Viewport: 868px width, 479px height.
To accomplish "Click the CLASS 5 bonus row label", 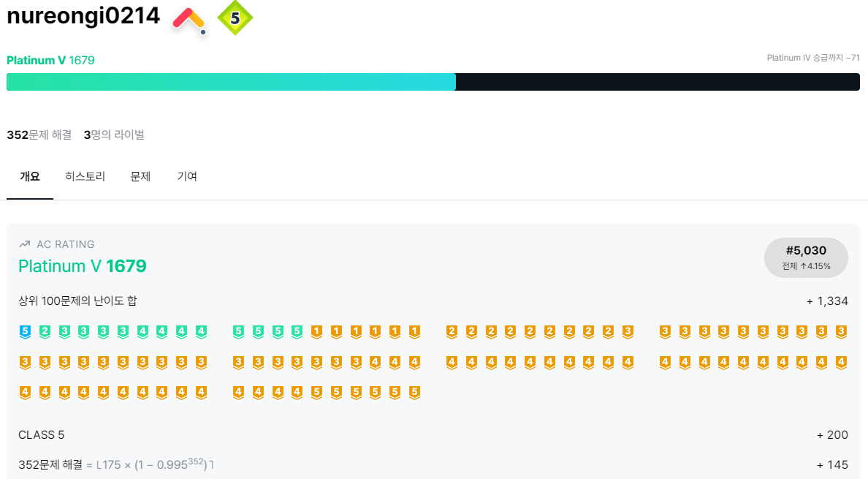I will [x=42, y=434].
